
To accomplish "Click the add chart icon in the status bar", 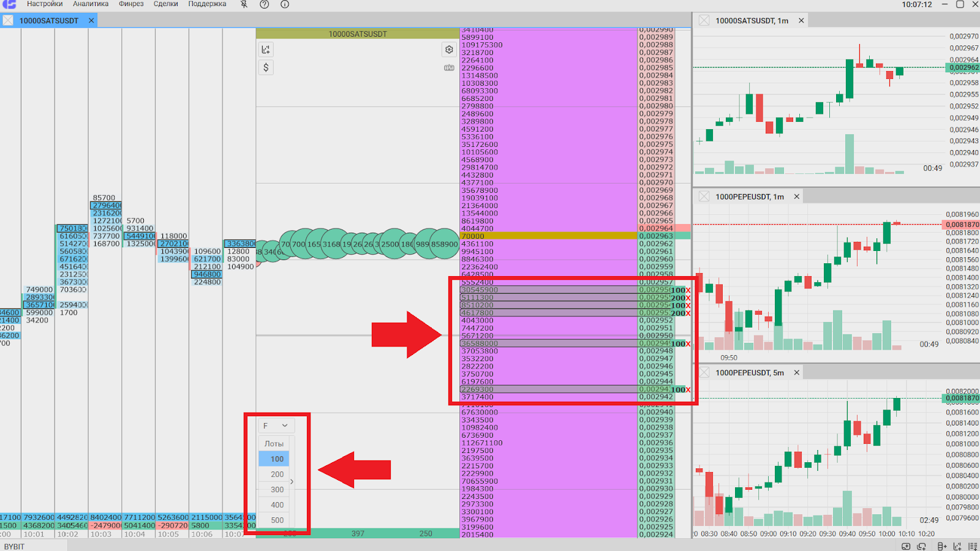I will pyautogui.click(x=957, y=546).
